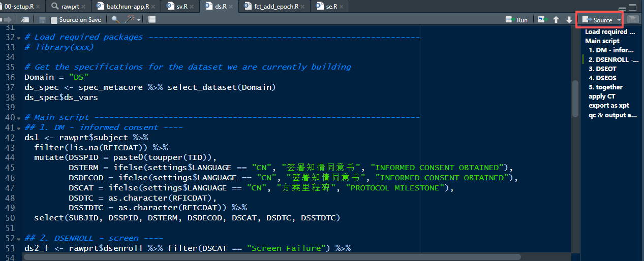Go to previous section up arrow
The width and height of the screenshot is (644, 261).
pyautogui.click(x=556, y=19)
